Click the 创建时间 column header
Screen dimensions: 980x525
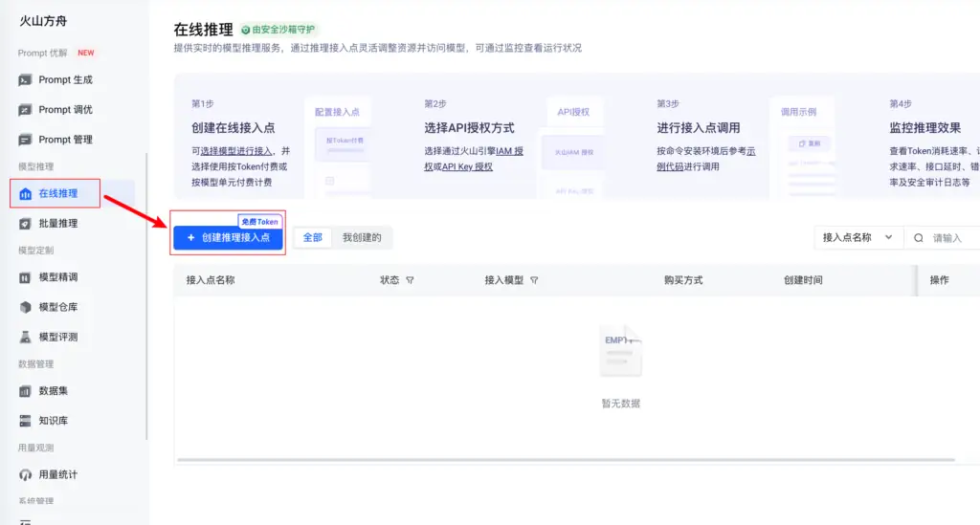803,280
